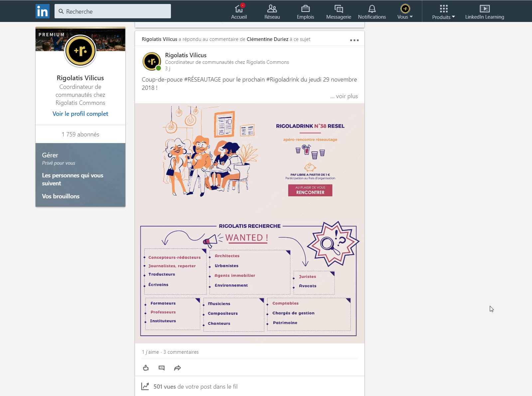The height and width of the screenshot is (396, 532).
Task: Click Rigolatis Vilicus name in post header line
Action: 160,39
